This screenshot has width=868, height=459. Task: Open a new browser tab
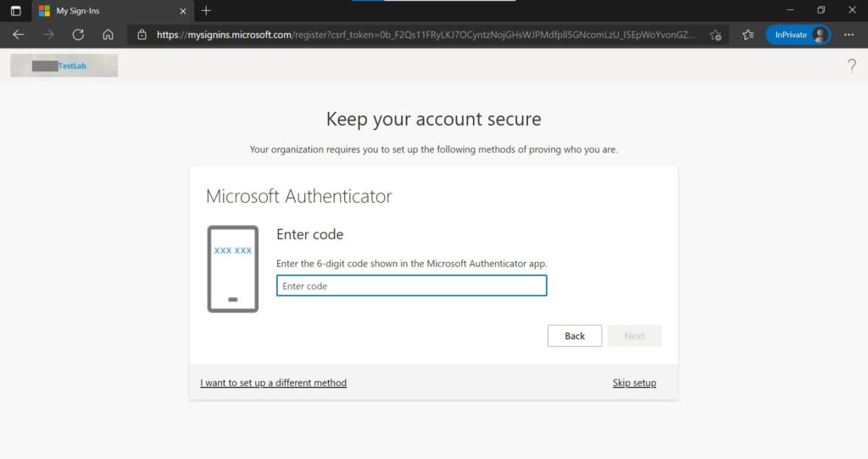(206, 11)
